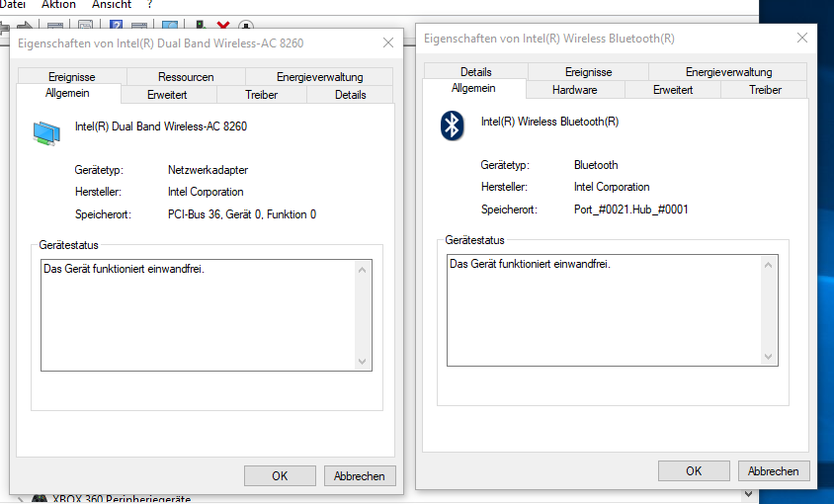
Task: Click status text in Wireless-AC Gerätestatus box
Action: tap(124, 269)
